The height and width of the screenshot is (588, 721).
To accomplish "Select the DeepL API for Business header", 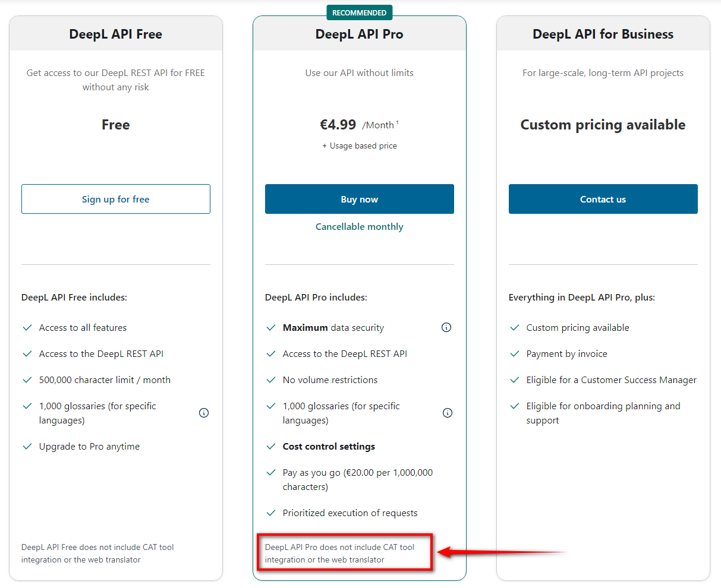I will tap(603, 34).
